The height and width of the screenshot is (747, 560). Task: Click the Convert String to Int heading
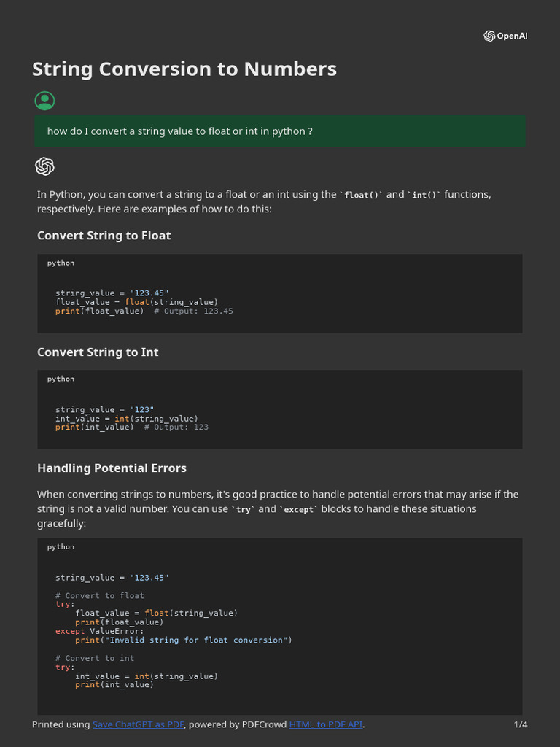[98, 352]
